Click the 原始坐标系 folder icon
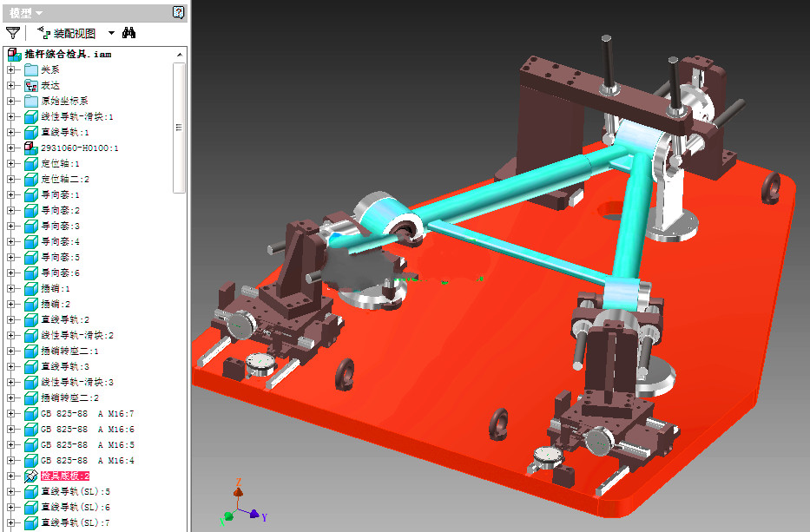The height and width of the screenshot is (532, 810). pos(31,101)
